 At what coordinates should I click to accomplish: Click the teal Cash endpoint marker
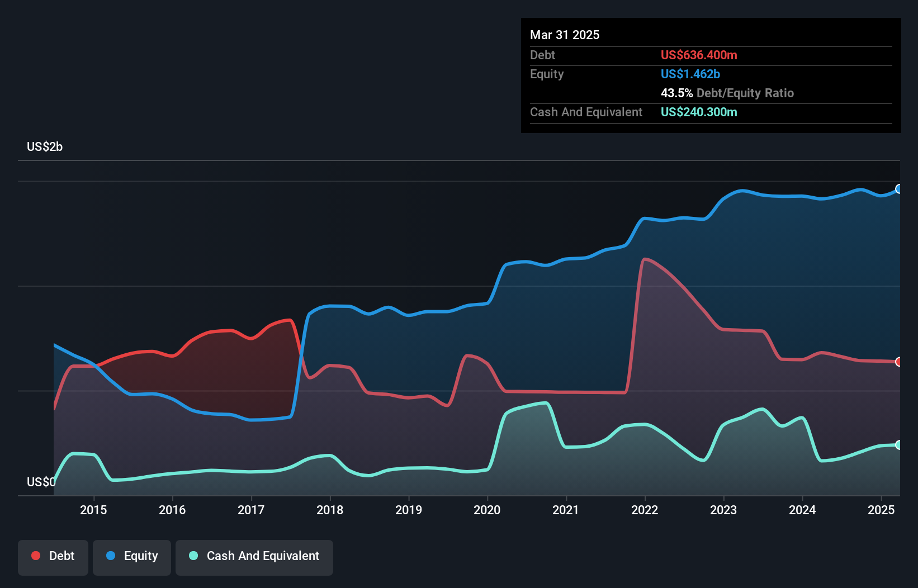click(x=899, y=445)
